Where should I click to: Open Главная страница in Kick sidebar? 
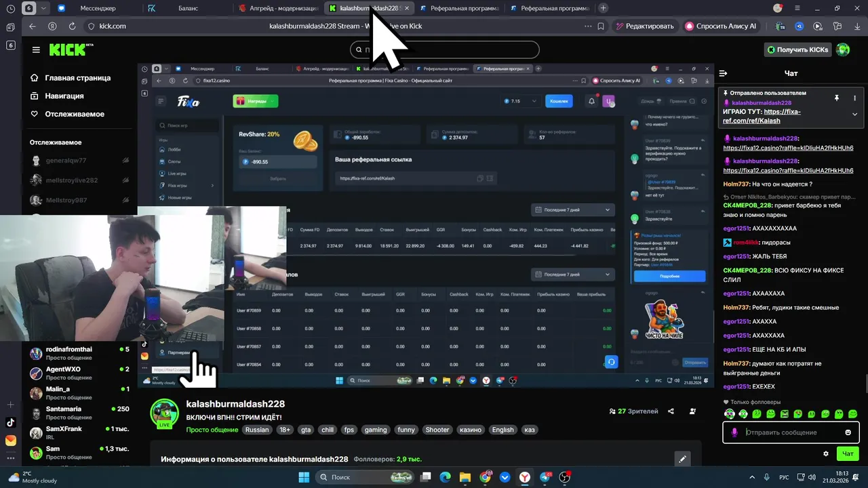tap(71, 78)
